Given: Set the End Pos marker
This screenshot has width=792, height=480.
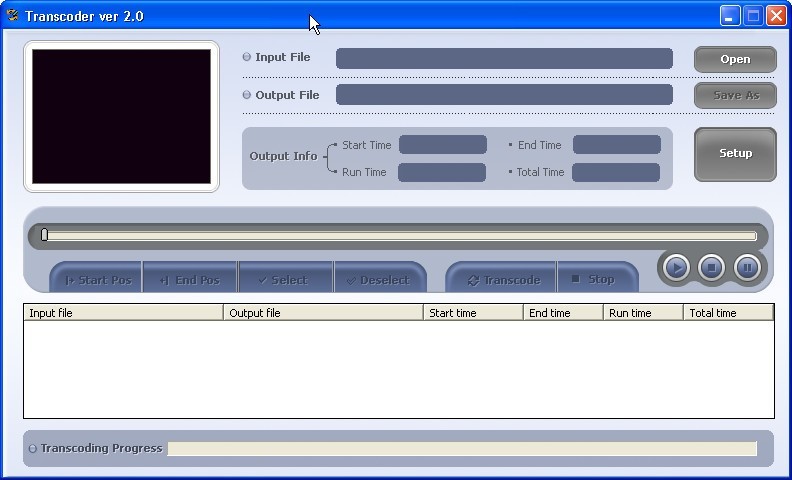Looking at the screenshot, I should click(x=189, y=280).
